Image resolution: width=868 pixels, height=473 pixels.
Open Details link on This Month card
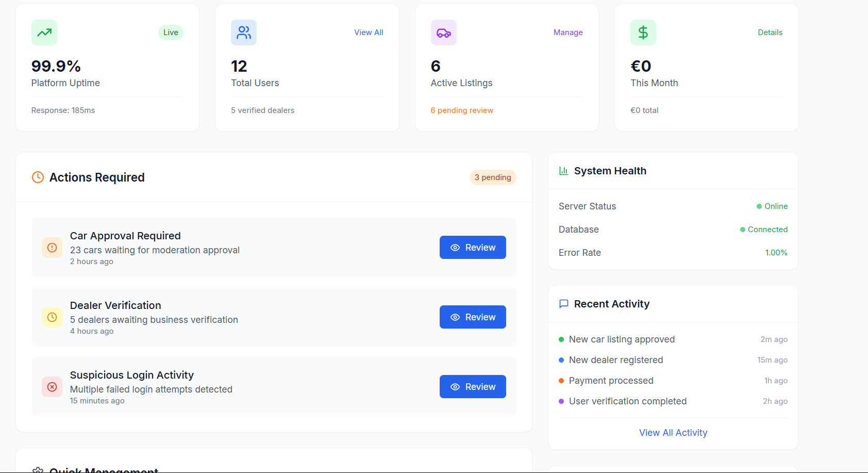pyautogui.click(x=770, y=32)
